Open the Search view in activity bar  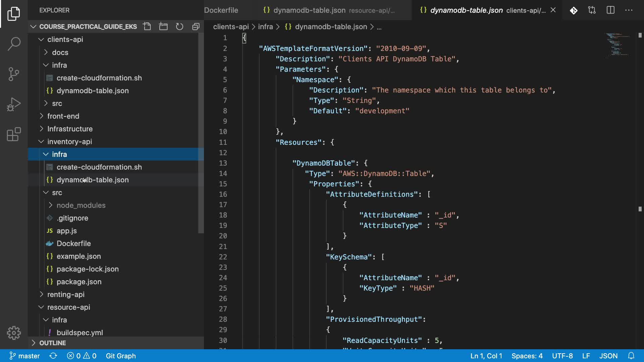[x=14, y=44]
